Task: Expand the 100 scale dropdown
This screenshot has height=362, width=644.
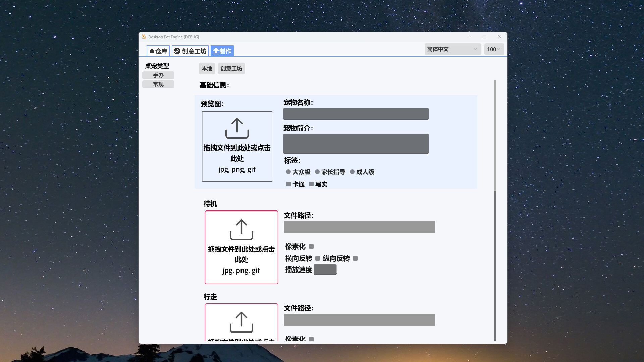Action: tap(494, 49)
